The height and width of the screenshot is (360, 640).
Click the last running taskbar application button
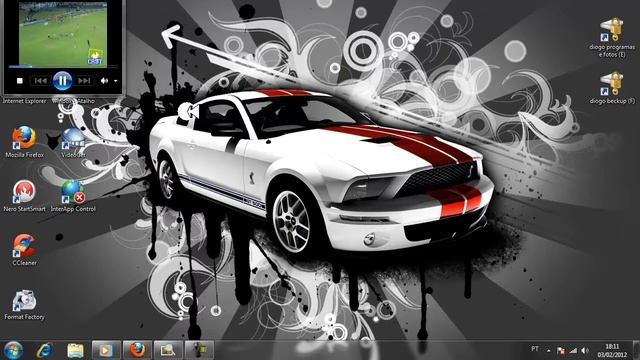(199, 350)
